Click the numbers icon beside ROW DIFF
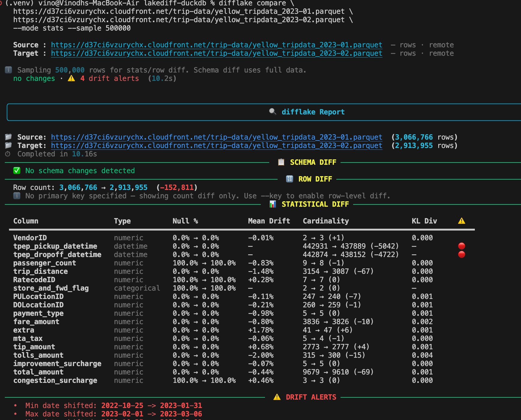Image resolution: width=521 pixels, height=420 pixels. 290,179
